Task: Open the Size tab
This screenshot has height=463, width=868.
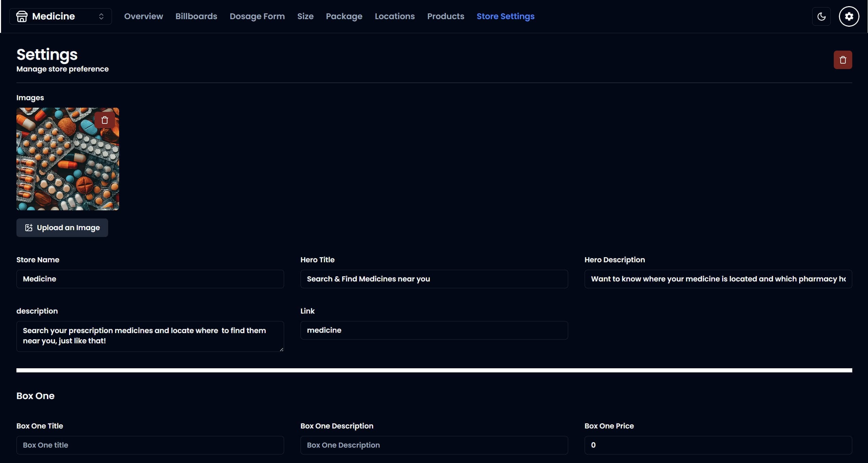Action: [305, 16]
